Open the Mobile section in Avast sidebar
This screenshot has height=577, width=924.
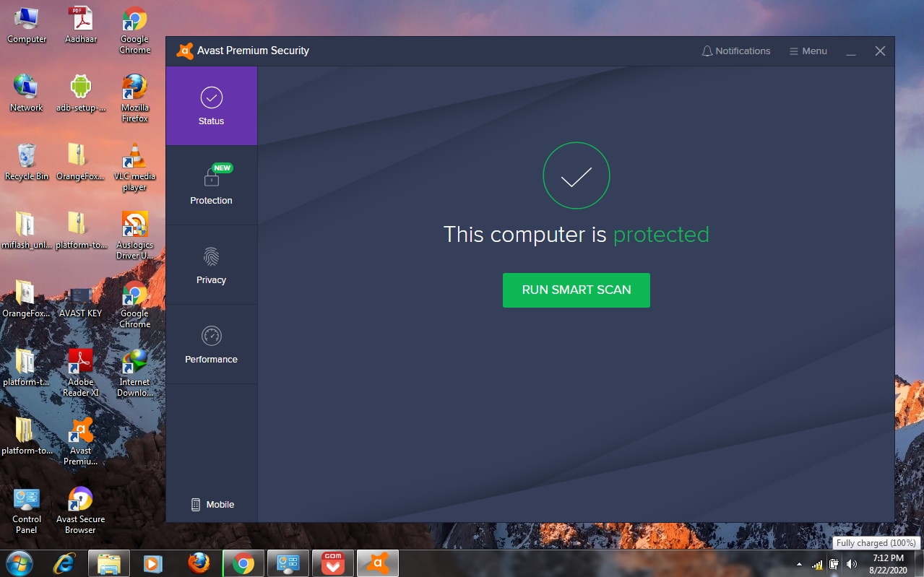(x=212, y=505)
